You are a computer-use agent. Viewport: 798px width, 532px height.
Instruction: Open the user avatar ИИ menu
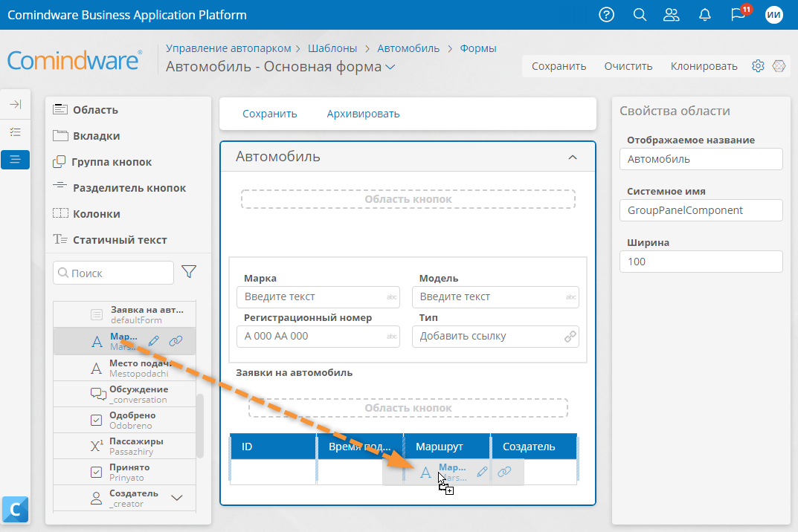pyautogui.click(x=773, y=15)
